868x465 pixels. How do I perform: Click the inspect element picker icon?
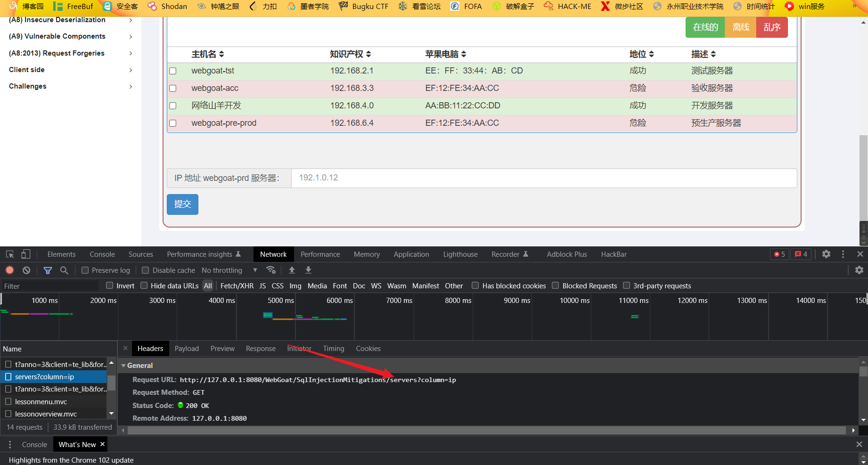click(10, 254)
